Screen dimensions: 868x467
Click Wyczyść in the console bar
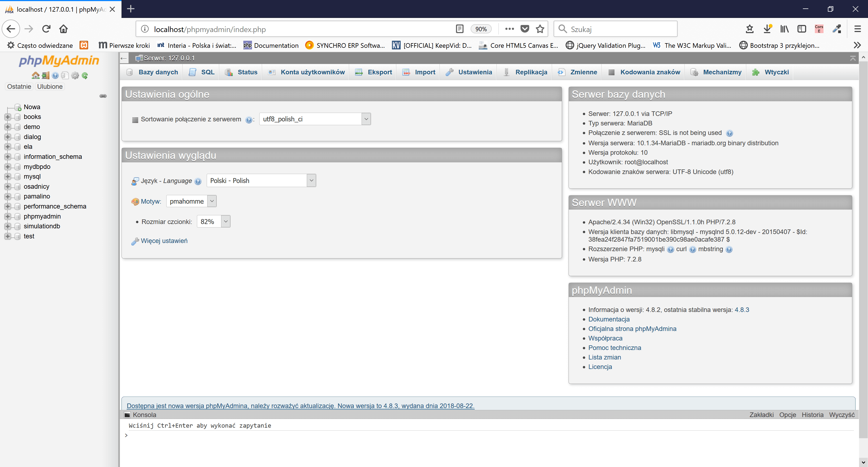tap(842, 415)
